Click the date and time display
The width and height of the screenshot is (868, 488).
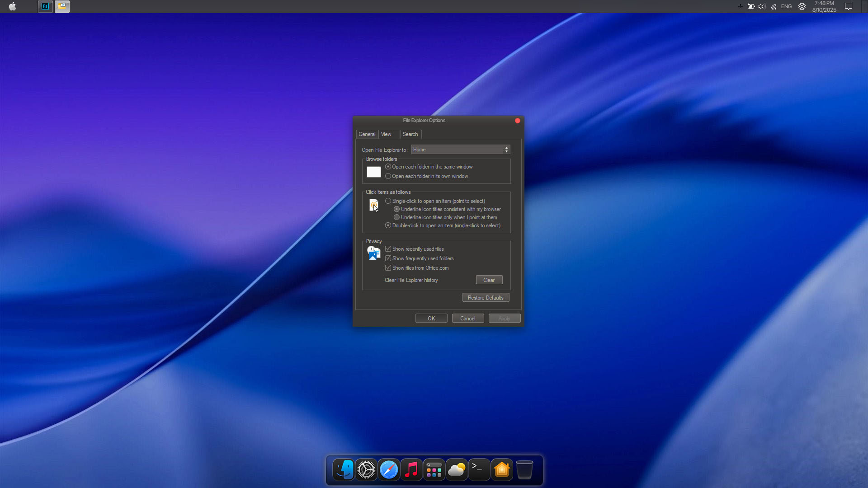824,6
